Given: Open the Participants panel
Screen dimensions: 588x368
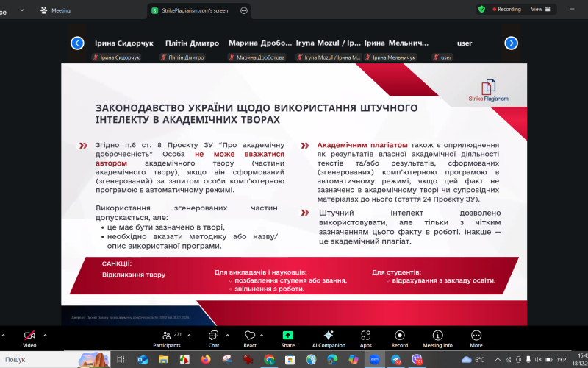Looking at the screenshot, I should 167,336.
